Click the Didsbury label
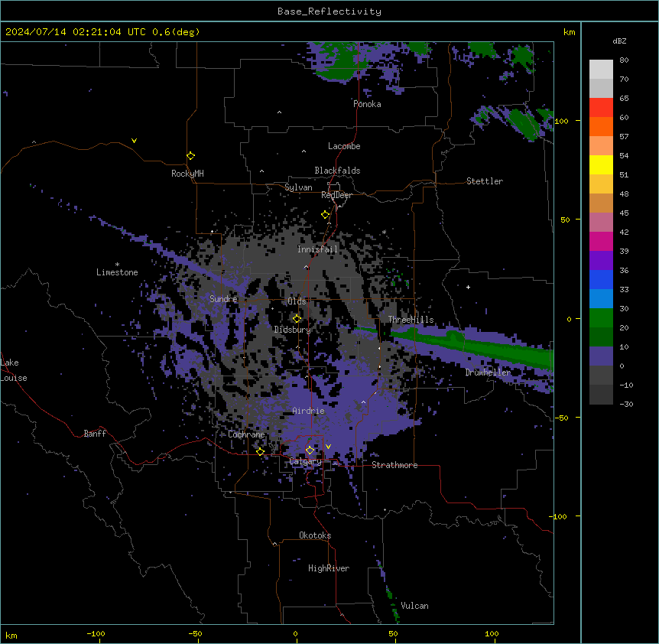Screen dimensions: 659x644 click(x=293, y=330)
